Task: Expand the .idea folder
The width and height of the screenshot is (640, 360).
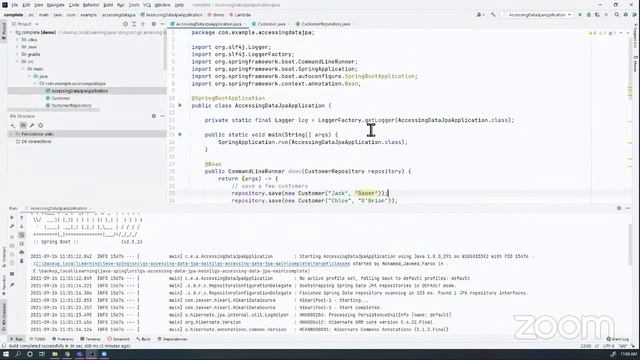Action: point(18,40)
